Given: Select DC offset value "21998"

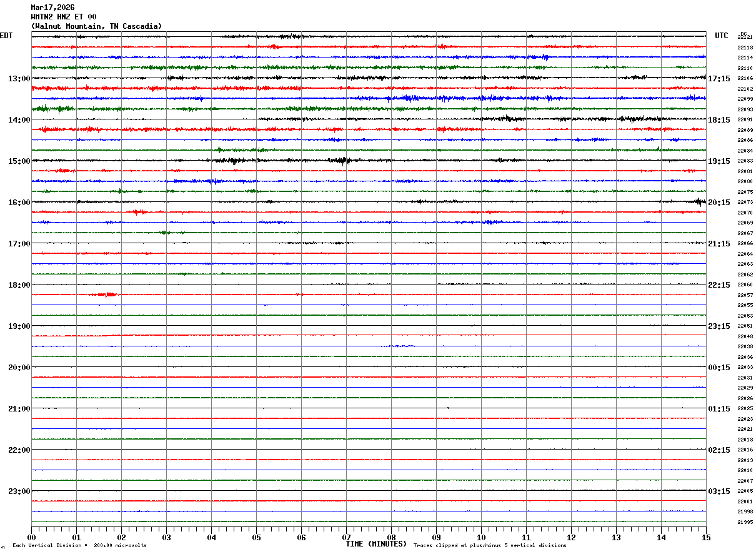Looking at the screenshot, I should pos(745,512).
